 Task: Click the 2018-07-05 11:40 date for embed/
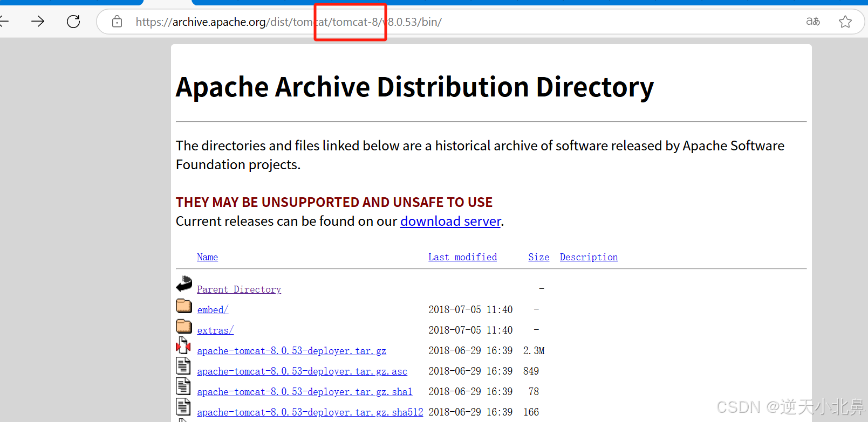click(470, 310)
